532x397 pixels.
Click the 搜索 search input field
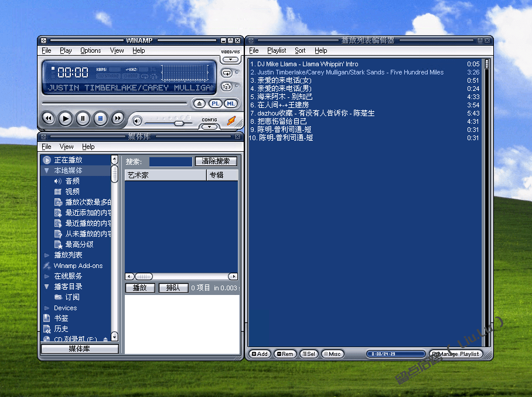click(x=170, y=162)
